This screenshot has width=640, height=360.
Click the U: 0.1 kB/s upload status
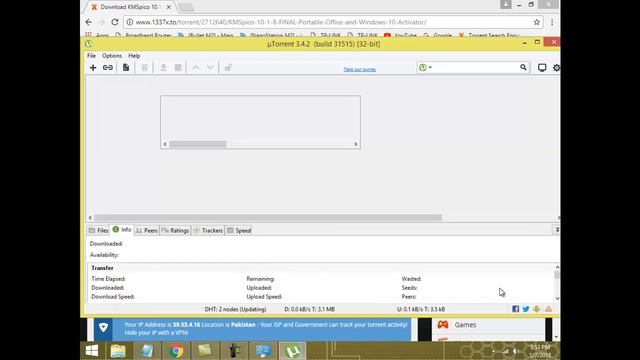(421, 309)
